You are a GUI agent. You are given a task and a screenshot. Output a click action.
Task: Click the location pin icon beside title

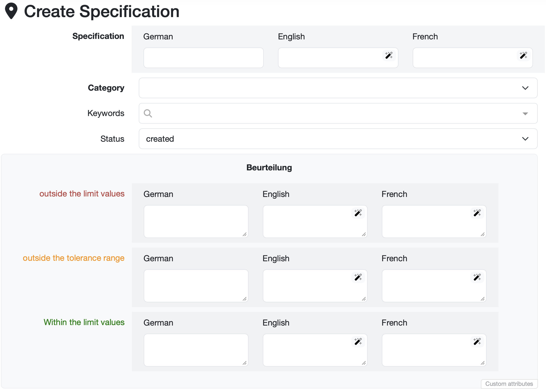[x=11, y=11]
